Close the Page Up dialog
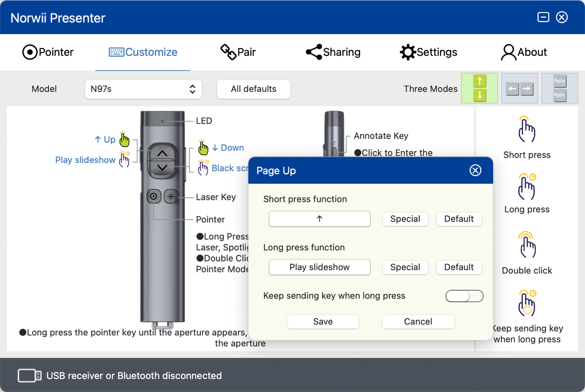 [x=475, y=170]
